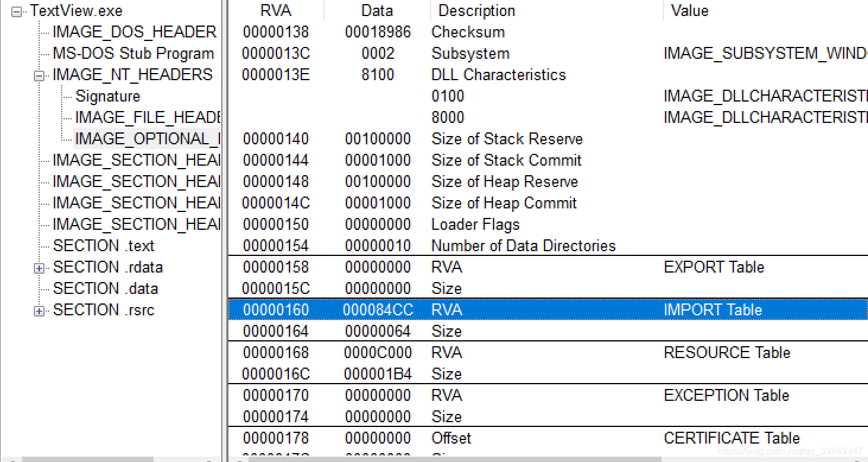Select TextView.exe in the tree
The width and height of the screenshot is (868, 462).
77,11
